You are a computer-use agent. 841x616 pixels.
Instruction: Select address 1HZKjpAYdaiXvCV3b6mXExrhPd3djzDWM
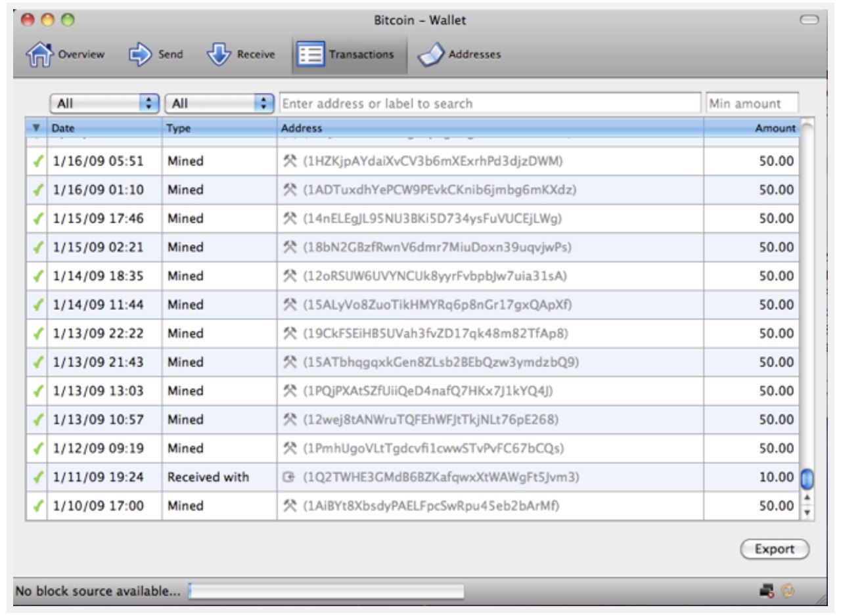click(433, 161)
